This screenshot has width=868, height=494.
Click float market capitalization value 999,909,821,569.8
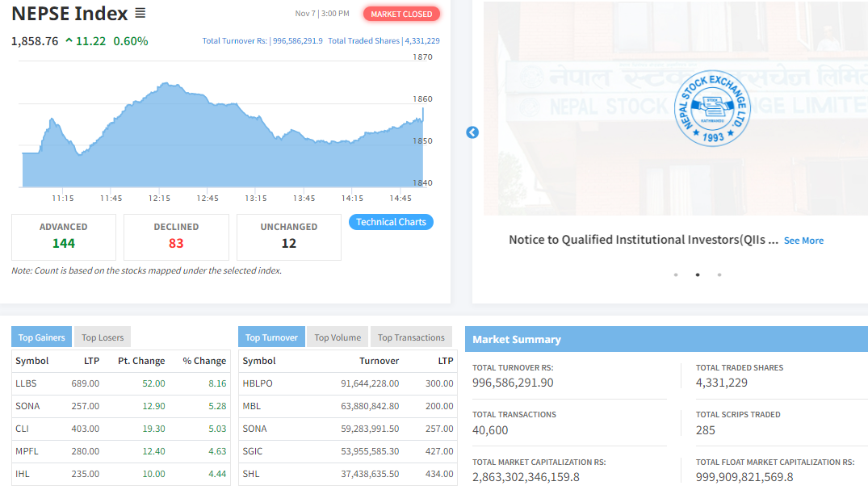(744, 477)
